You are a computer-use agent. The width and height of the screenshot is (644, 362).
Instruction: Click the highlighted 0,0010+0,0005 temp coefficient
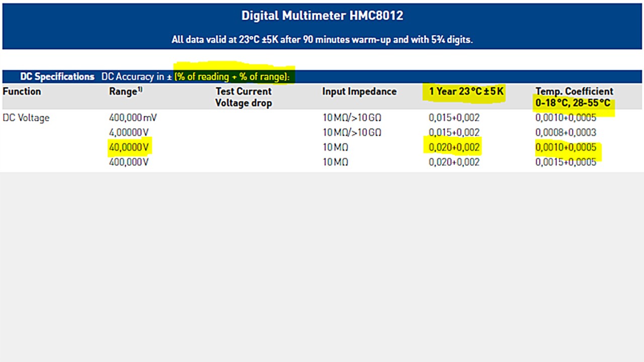pyautogui.click(x=566, y=147)
